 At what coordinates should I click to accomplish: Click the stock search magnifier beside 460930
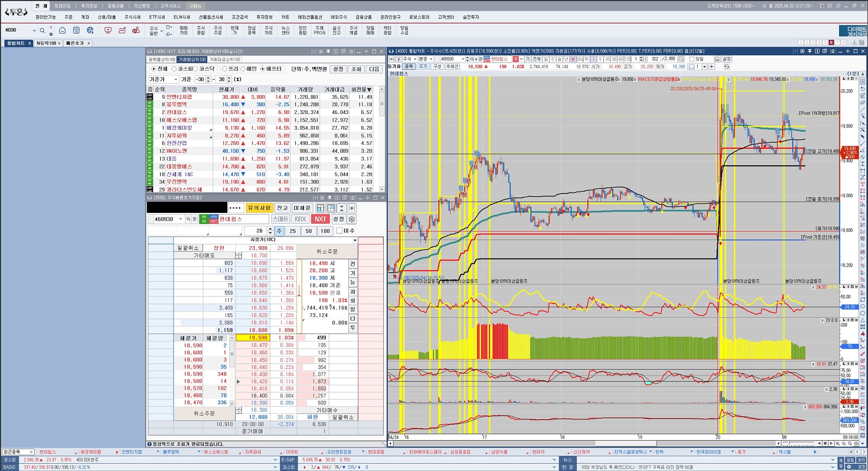(x=189, y=219)
